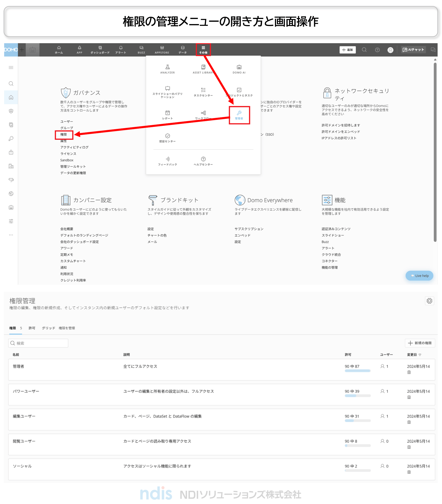Open APPSTORE in the top navigation bar
Viewport: 442px width, 504px height.
[162, 50]
